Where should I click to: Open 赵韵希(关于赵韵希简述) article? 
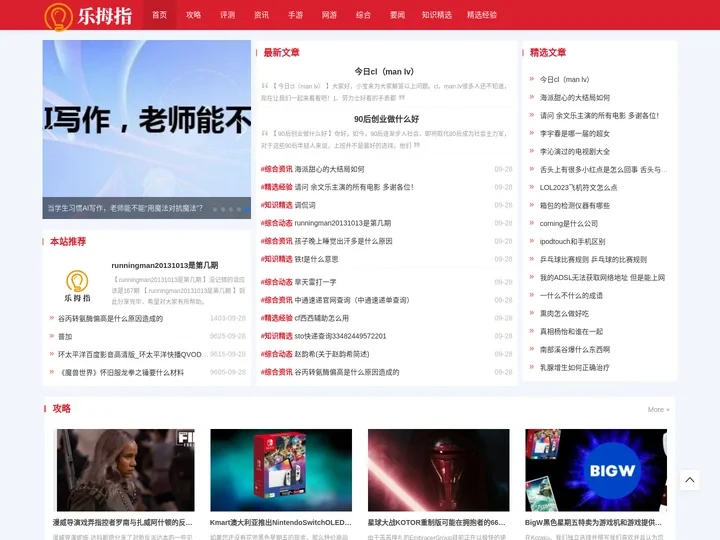tap(332, 354)
